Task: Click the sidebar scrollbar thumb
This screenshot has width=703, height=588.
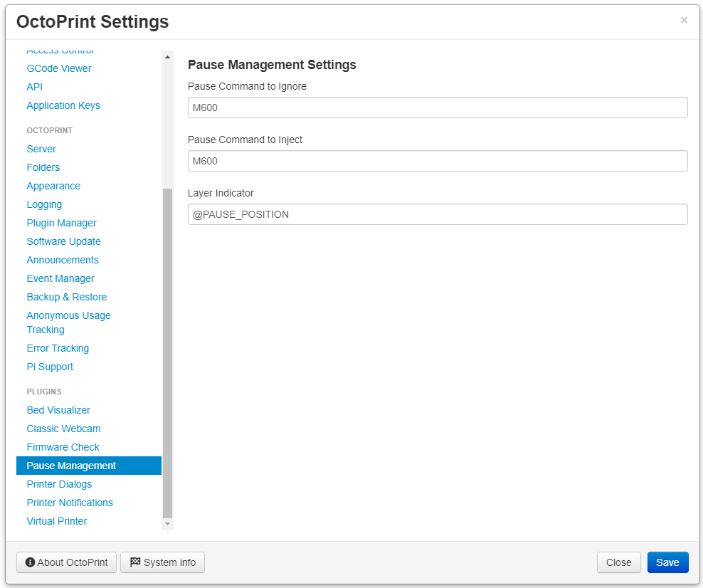Action: point(167,353)
